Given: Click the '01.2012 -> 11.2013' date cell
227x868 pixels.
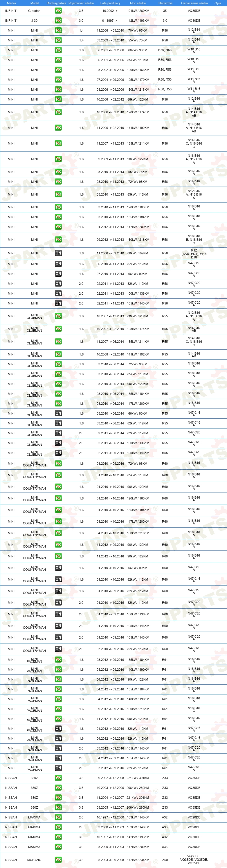Looking at the screenshot, I should 110,227.
